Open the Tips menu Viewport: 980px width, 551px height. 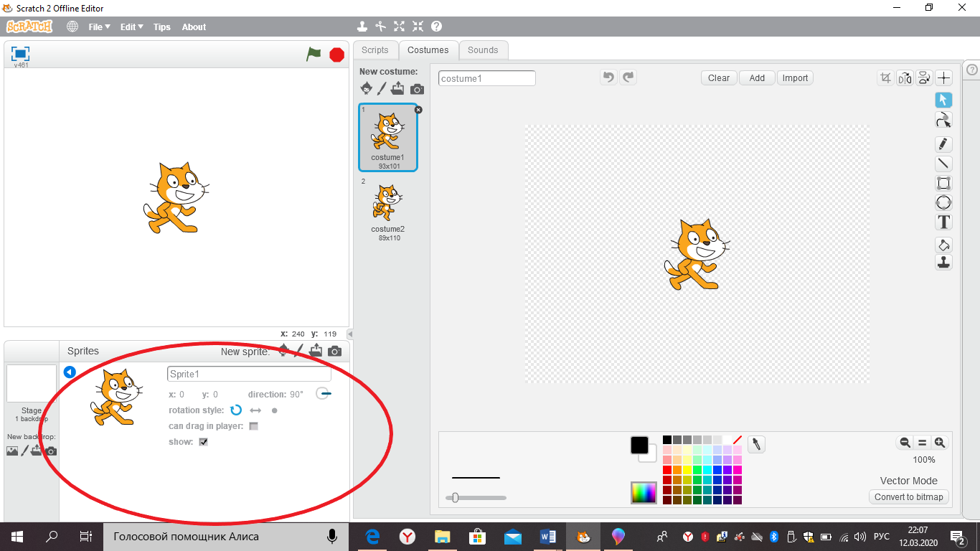(x=162, y=27)
